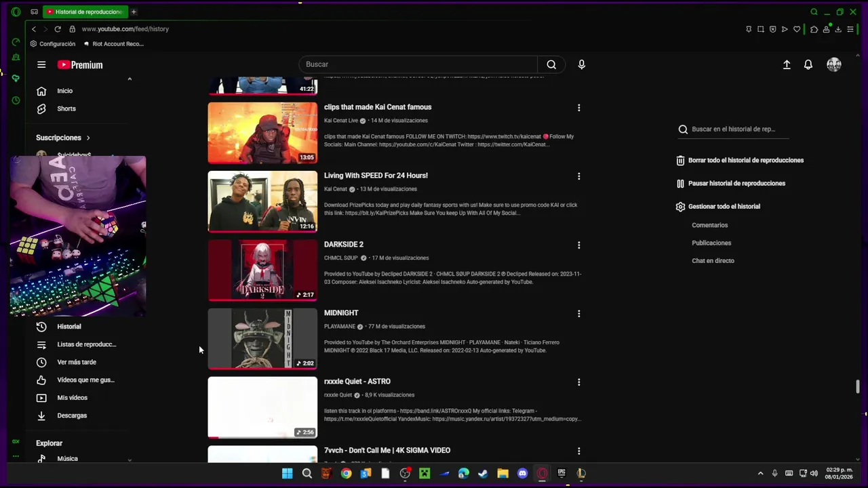
Task: Open the account avatar menu
Action: pyautogui.click(x=834, y=64)
